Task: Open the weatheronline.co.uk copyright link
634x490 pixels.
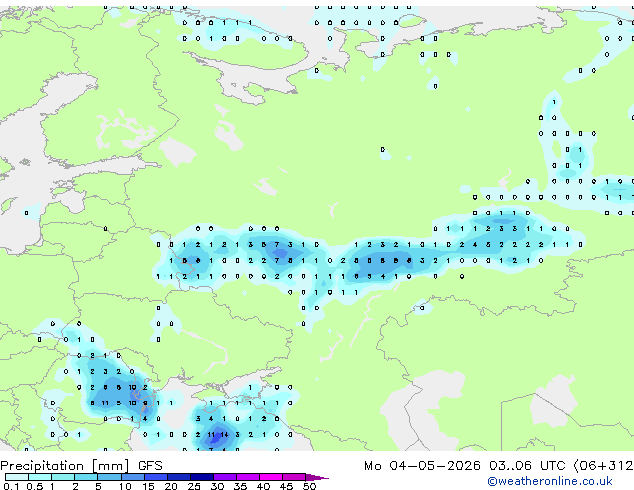Action: 550,481
